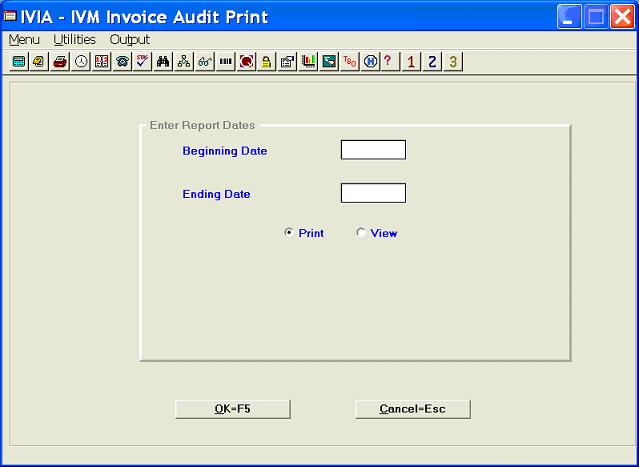Open the Menu menu
This screenshot has width=639, height=467.
coord(22,40)
